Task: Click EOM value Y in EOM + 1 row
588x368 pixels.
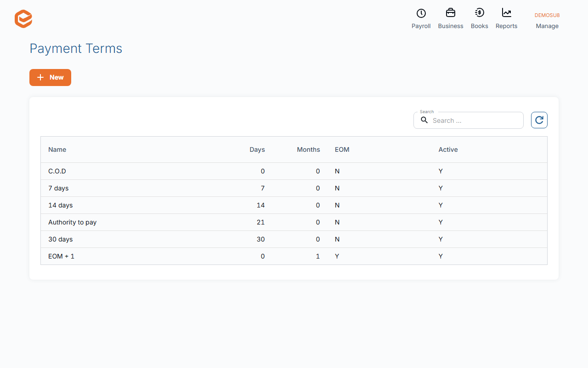Action: [x=337, y=256]
